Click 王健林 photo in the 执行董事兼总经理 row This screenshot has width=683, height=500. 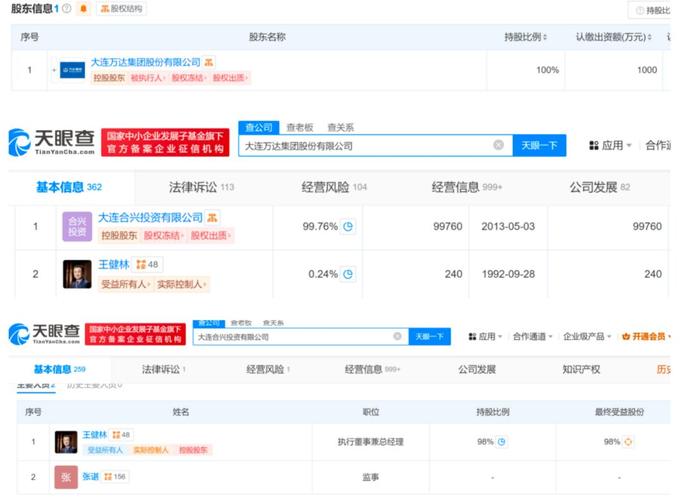click(x=66, y=442)
